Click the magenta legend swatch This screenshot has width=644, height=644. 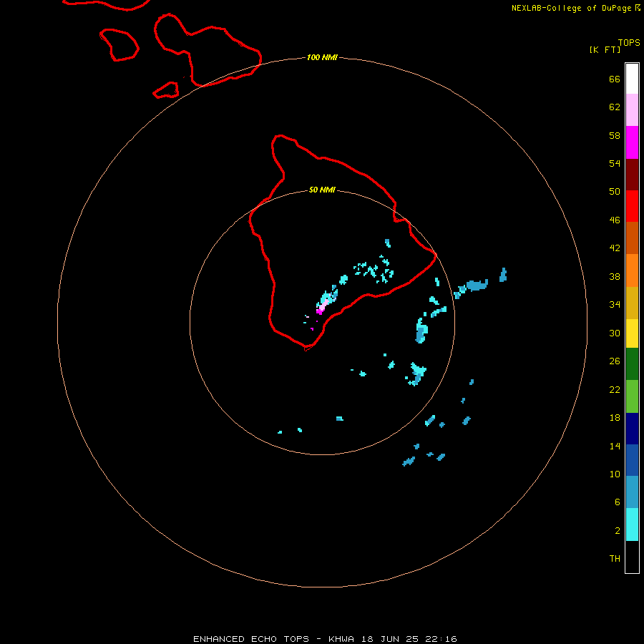pyautogui.click(x=632, y=142)
